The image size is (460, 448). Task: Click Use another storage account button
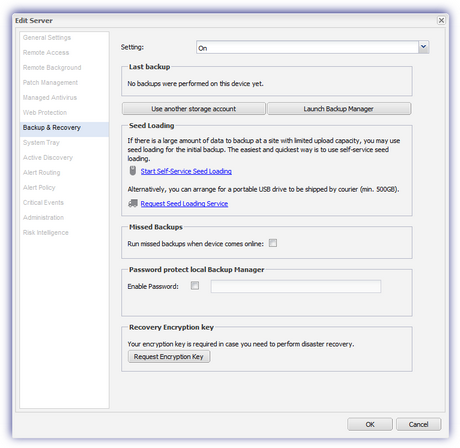click(194, 109)
